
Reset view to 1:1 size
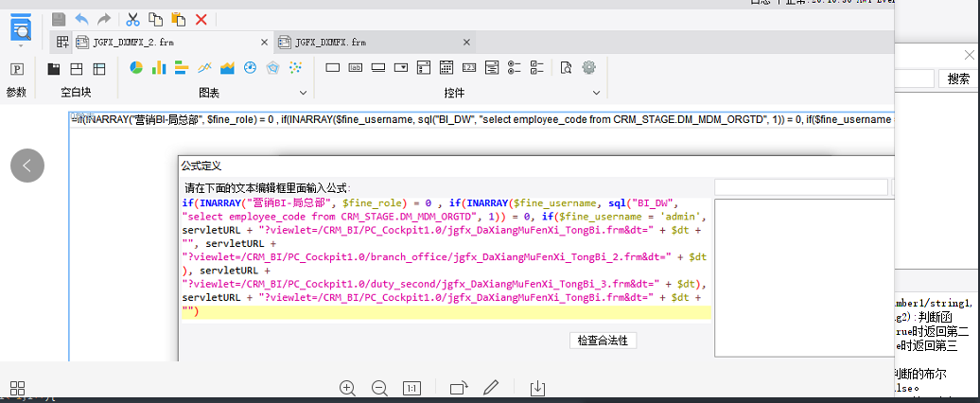411,388
